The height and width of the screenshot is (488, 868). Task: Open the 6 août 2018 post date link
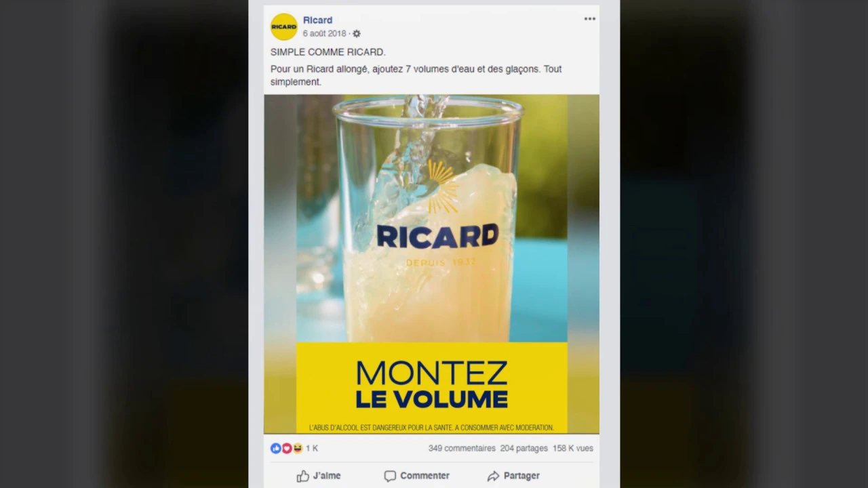click(x=324, y=33)
